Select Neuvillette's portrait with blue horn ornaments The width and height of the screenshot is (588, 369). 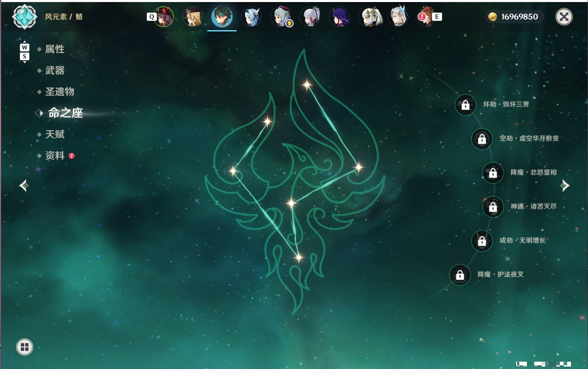399,17
